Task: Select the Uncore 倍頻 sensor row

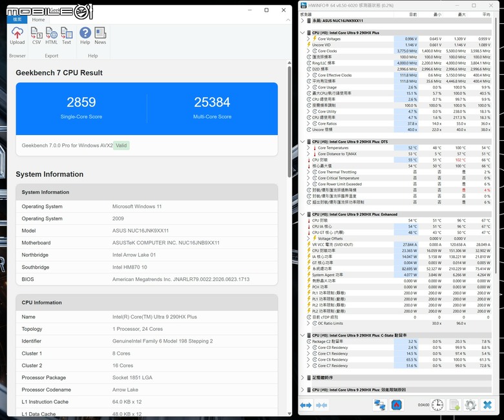Action: (x=399, y=129)
